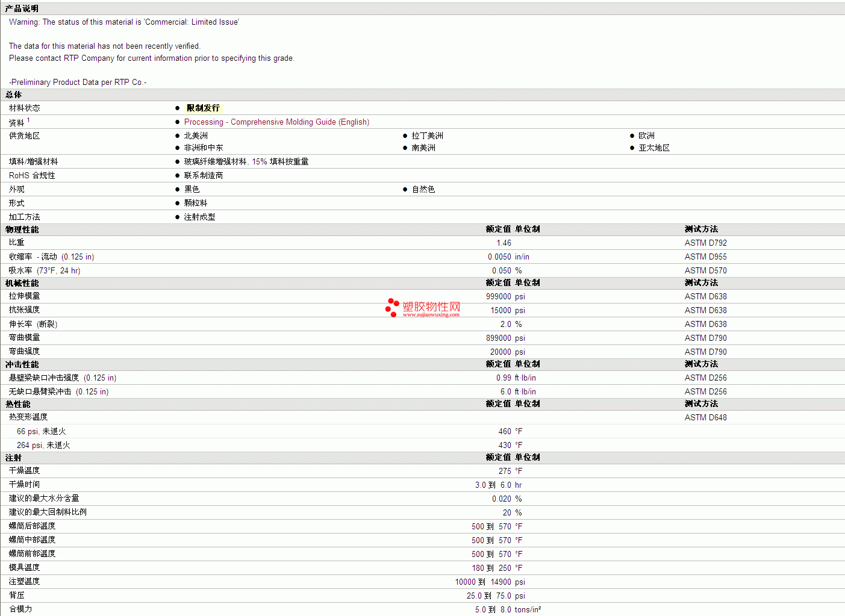
Task: Click the 螺筒后部温度 row label
Action: click(x=32, y=526)
